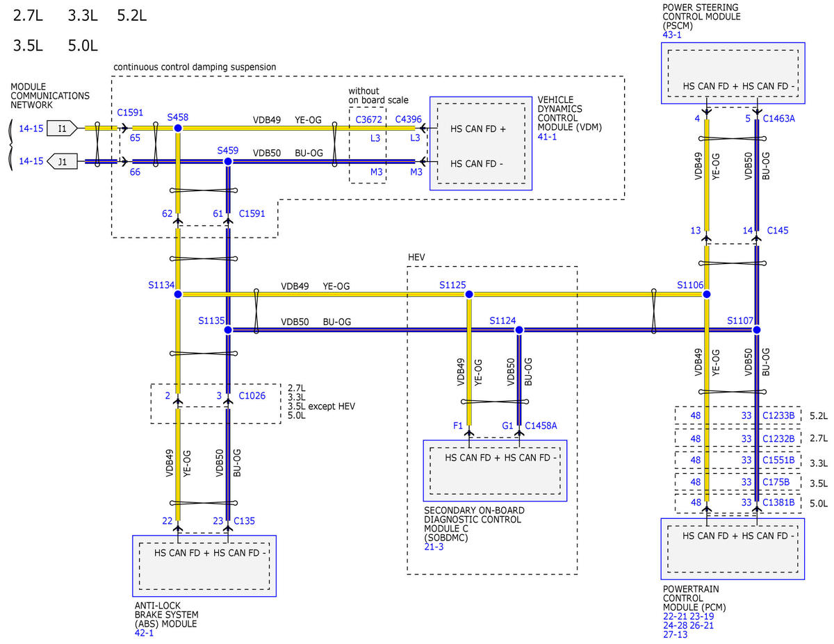This screenshot has width=834, height=644.
Task: Click splice node S1125
Action: pyautogui.click(x=469, y=295)
